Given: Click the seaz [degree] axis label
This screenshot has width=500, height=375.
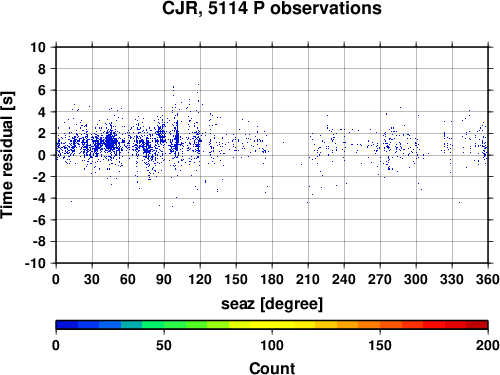Looking at the screenshot, I should [272, 304].
